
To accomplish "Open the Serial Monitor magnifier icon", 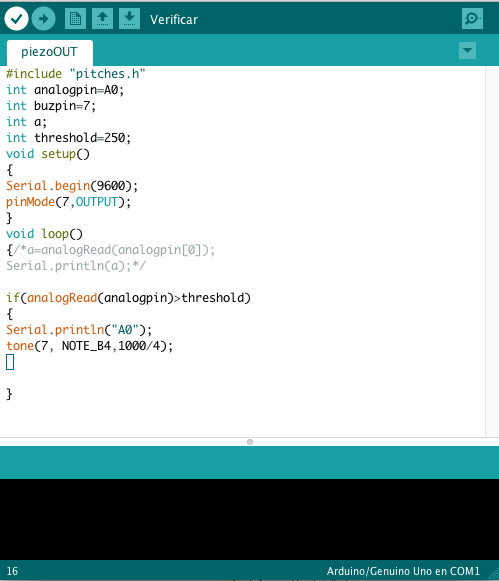I will (472, 19).
